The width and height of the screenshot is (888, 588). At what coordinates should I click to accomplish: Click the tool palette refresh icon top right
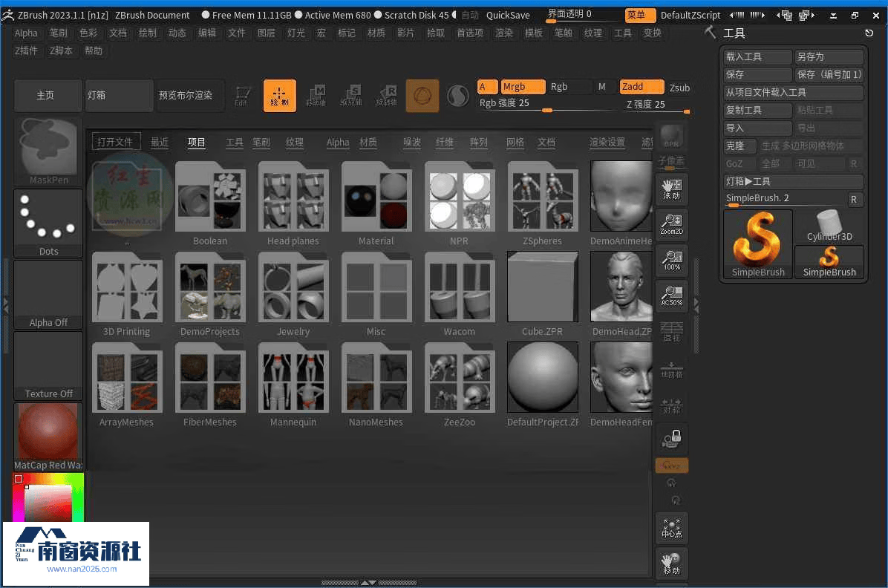coord(869,33)
